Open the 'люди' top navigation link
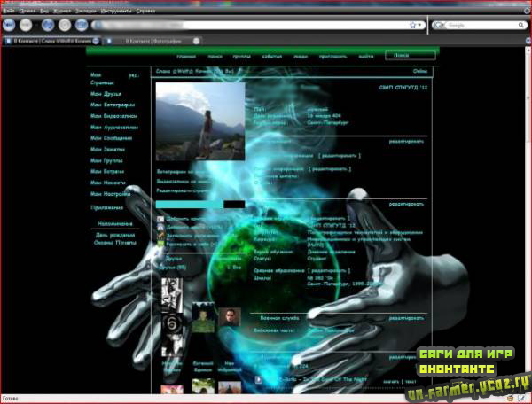Image resolution: width=532 pixels, height=404 pixels. point(301,57)
